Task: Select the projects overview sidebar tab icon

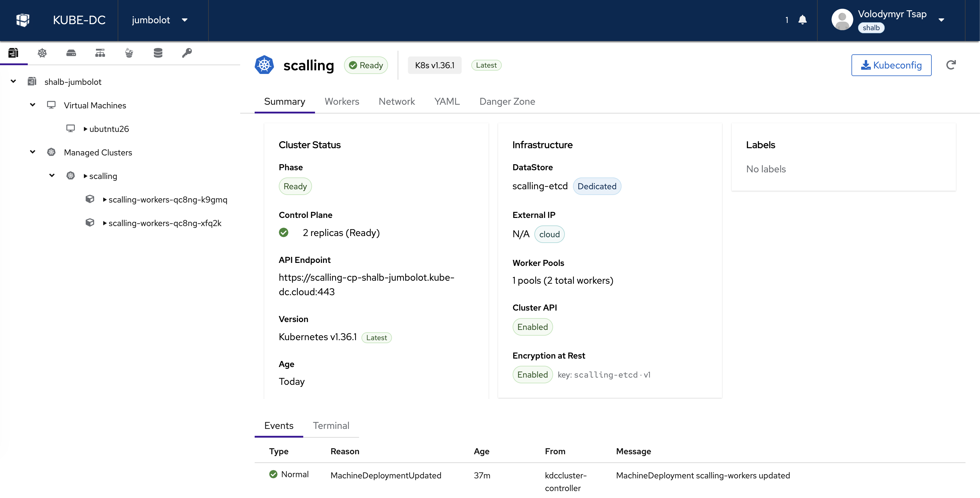Action: point(13,53)
